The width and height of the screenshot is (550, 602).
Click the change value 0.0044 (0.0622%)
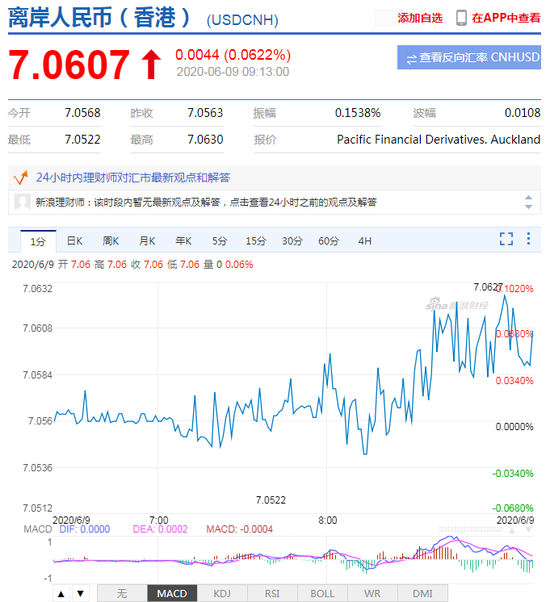tap(233, 55)
